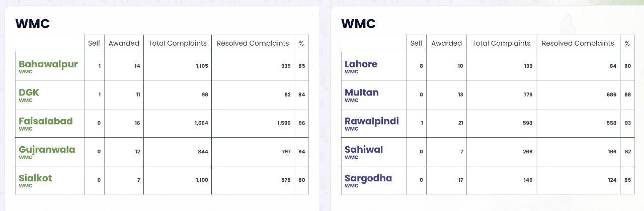Image resolution: width=644 pixels, height=211 pixels.
Task: Select DGK's total complaints value 98
Action: point(204,94)
